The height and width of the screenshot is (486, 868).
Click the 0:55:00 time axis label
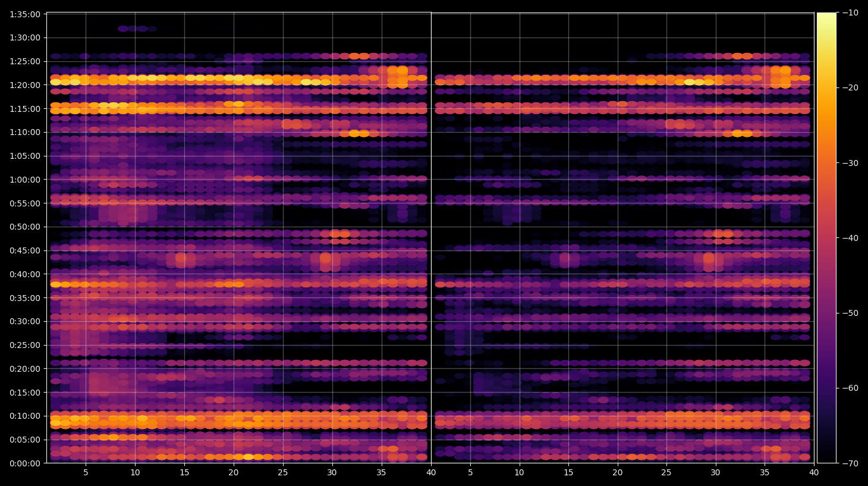point(25,203)
